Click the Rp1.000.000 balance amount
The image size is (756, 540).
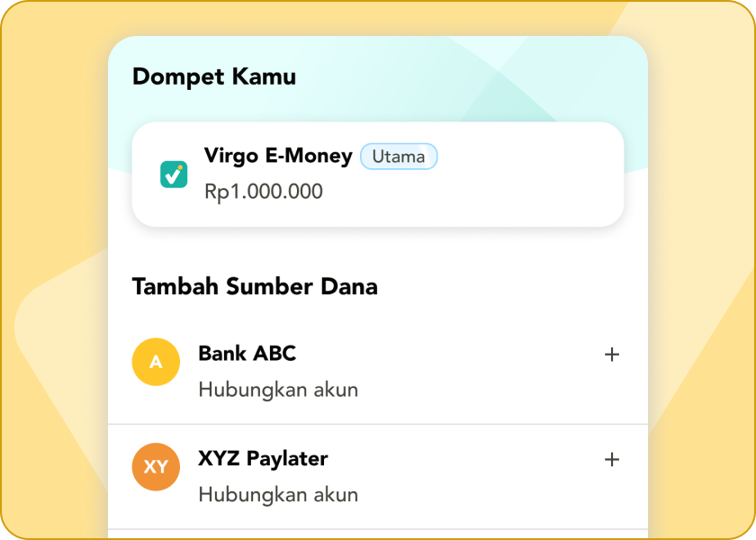(x=264, y=192)
